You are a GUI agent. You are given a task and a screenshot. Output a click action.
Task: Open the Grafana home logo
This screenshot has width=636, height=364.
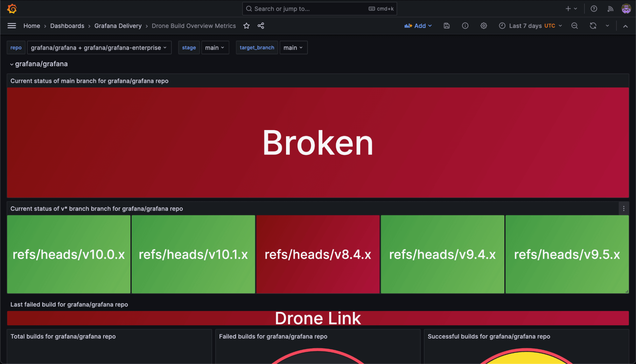pos(12,9)
